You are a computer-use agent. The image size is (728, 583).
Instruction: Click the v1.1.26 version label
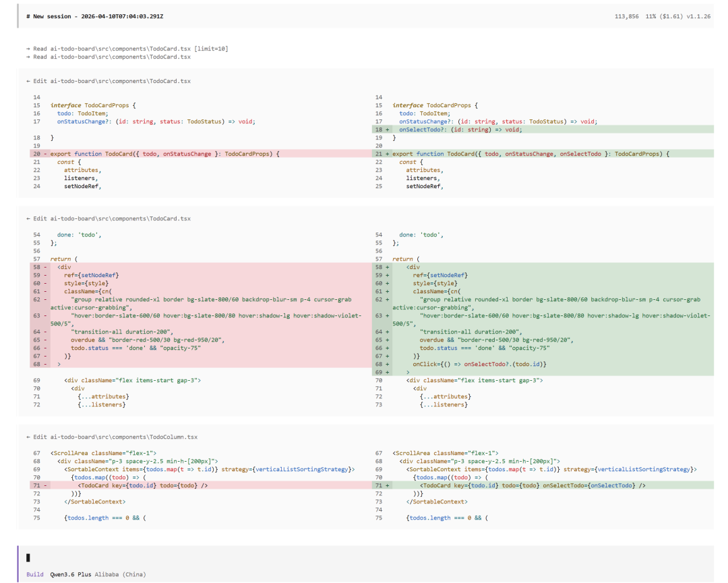click(698, 16)
